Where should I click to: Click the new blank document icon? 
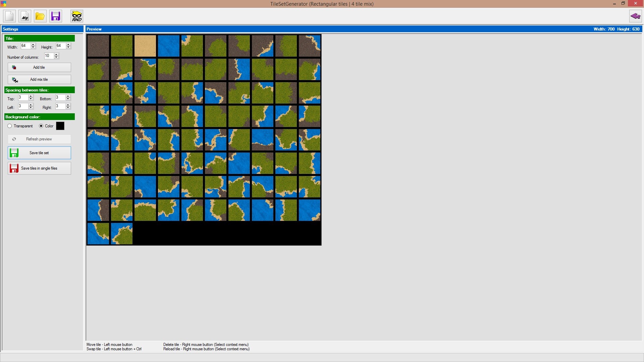click(x=9, y=16)
